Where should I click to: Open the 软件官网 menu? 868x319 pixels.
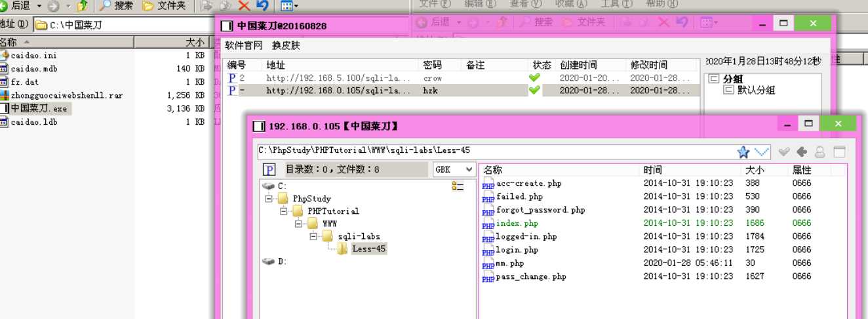click(x=243, y=45)
